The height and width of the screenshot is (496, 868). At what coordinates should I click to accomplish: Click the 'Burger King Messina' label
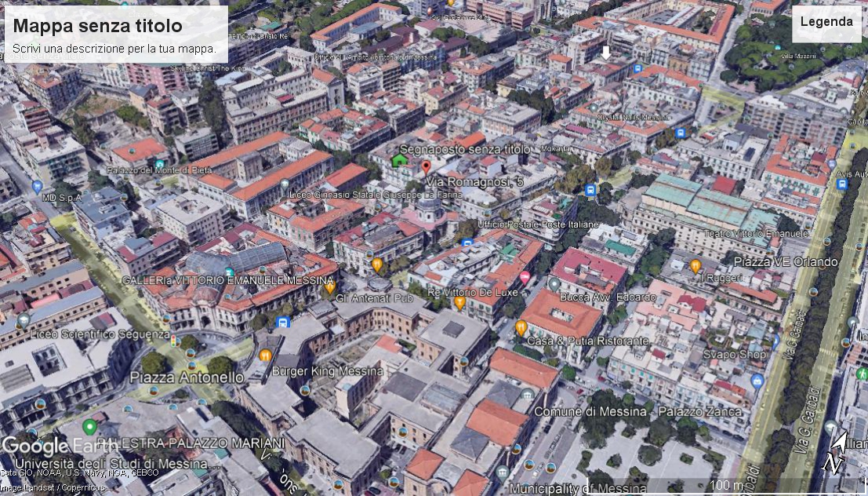(x=328, y=371)
